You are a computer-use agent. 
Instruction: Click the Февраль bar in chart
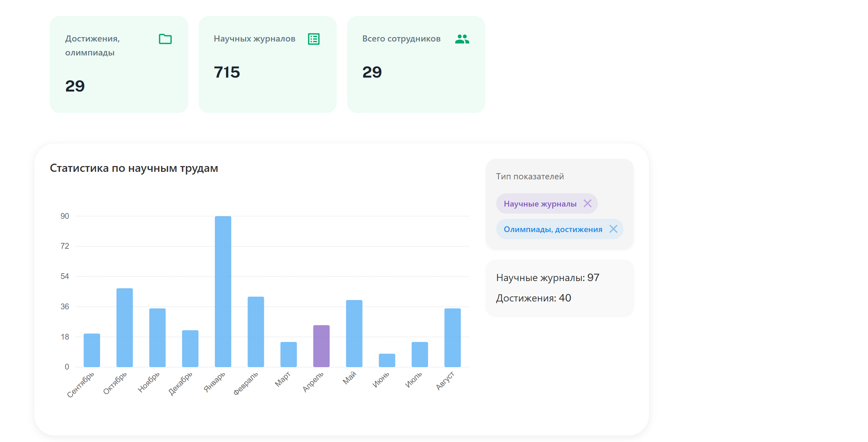coord(256,332)
